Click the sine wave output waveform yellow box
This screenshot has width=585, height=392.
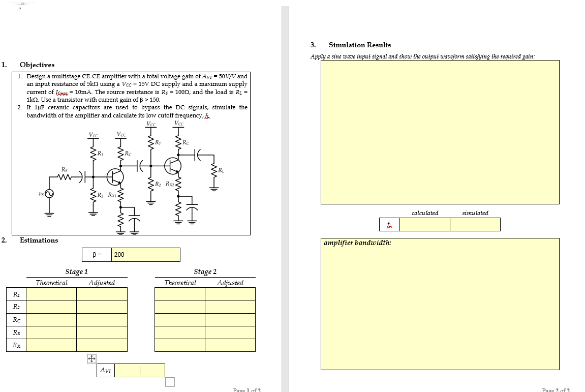click(x=440, y=131)
